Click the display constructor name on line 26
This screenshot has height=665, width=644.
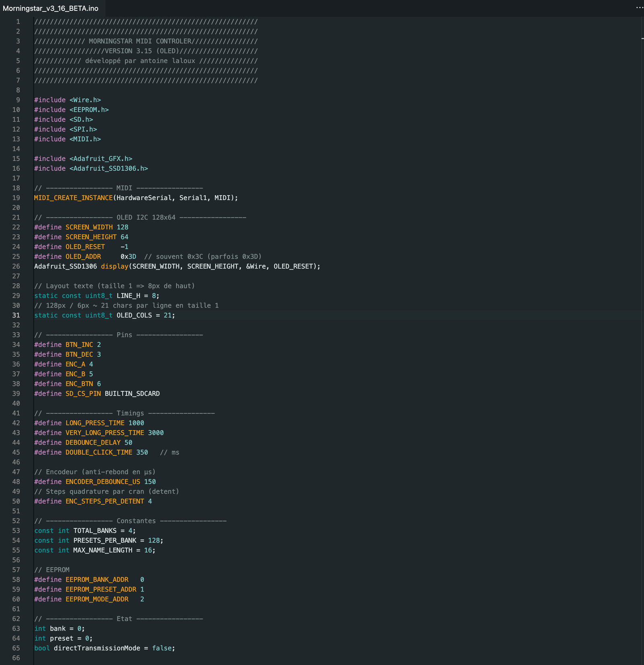(114, 266)
